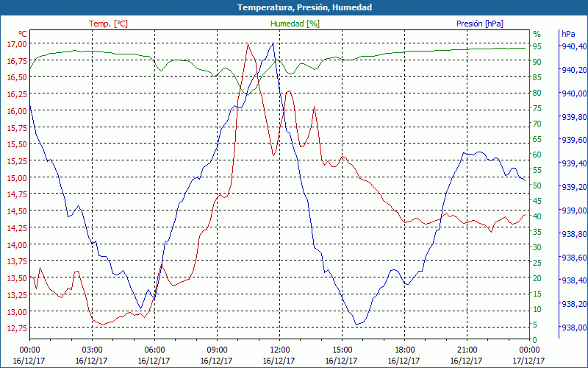Click the '10' humidity axis value

[537, 309]
